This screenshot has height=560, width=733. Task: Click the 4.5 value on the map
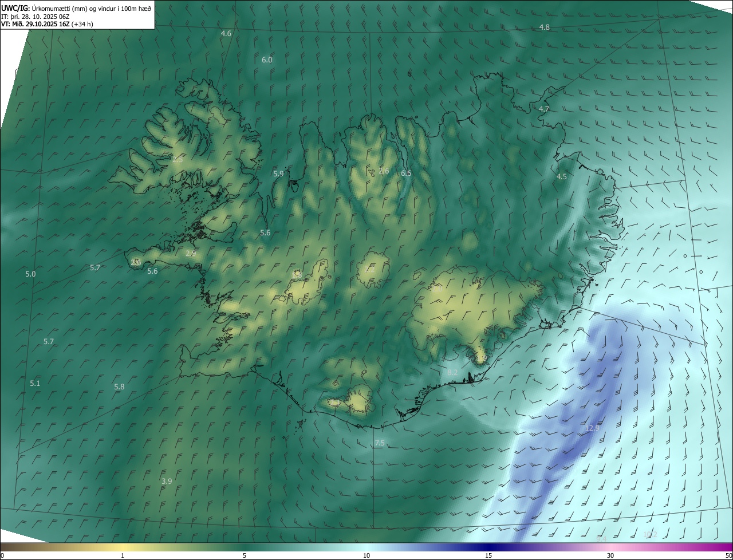pos(562,177)
